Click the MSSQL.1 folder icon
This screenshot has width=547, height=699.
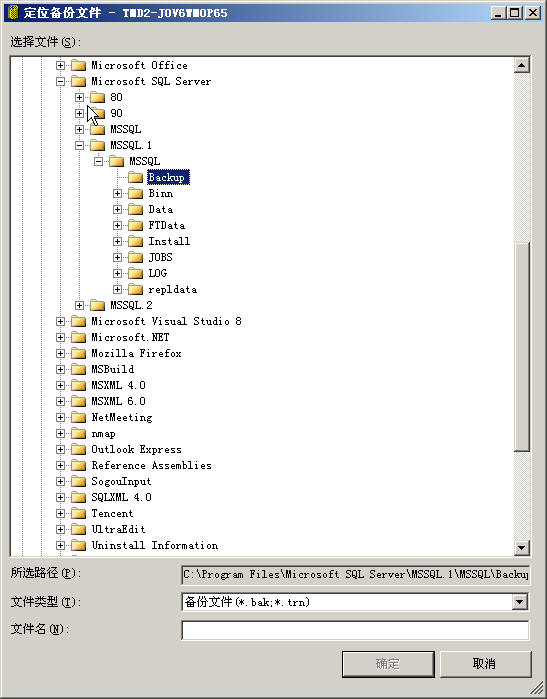98,145
